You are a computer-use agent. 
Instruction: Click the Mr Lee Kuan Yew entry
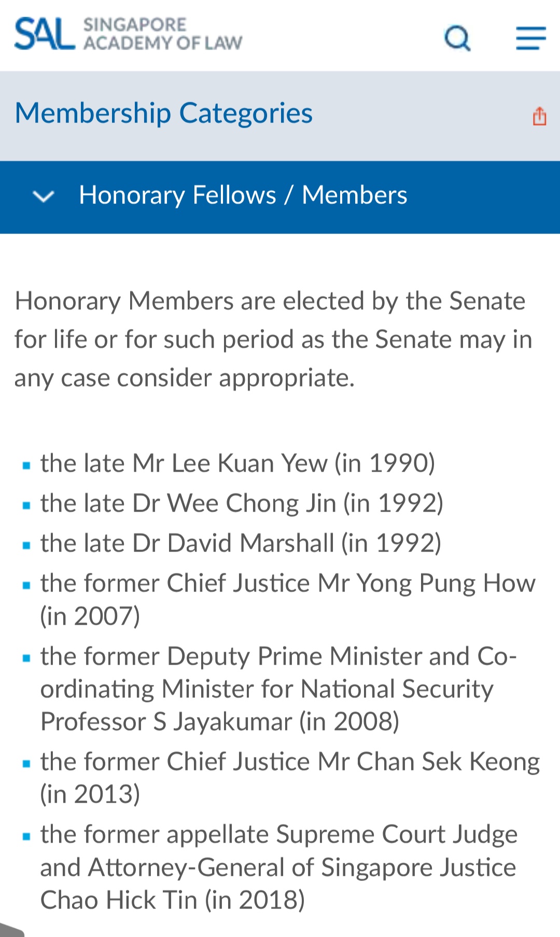point(237,463)
